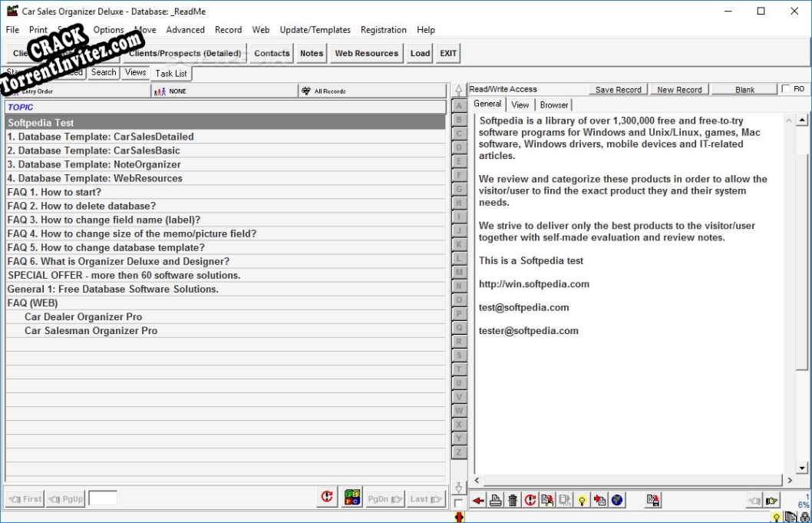Image resolution: width=812 pixels, height=523 pixels.
Task: Click the padlock icon in the status bar
Action: 803,517
